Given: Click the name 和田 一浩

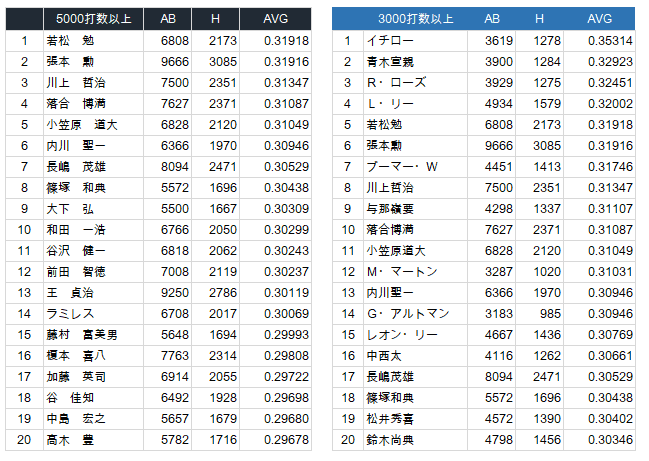Looking at the screenshot, I should coord(76,230).
